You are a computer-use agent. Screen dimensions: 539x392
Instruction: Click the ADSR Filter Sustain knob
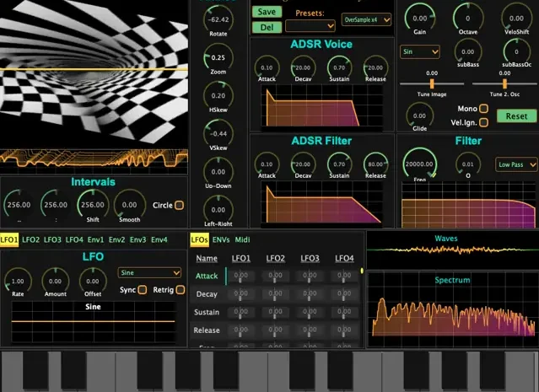pyautogui.click(x=339, y=164)
